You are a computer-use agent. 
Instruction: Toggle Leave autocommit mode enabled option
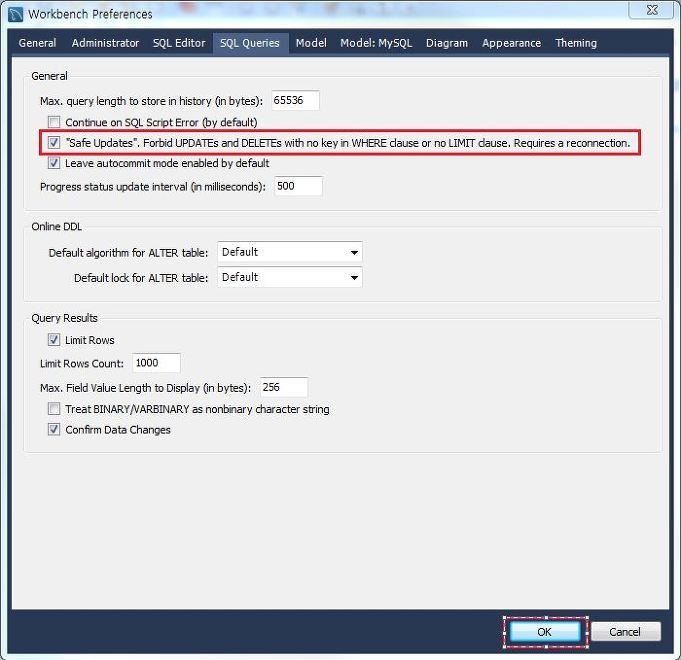pyautogui.click(x=54, y=163)
